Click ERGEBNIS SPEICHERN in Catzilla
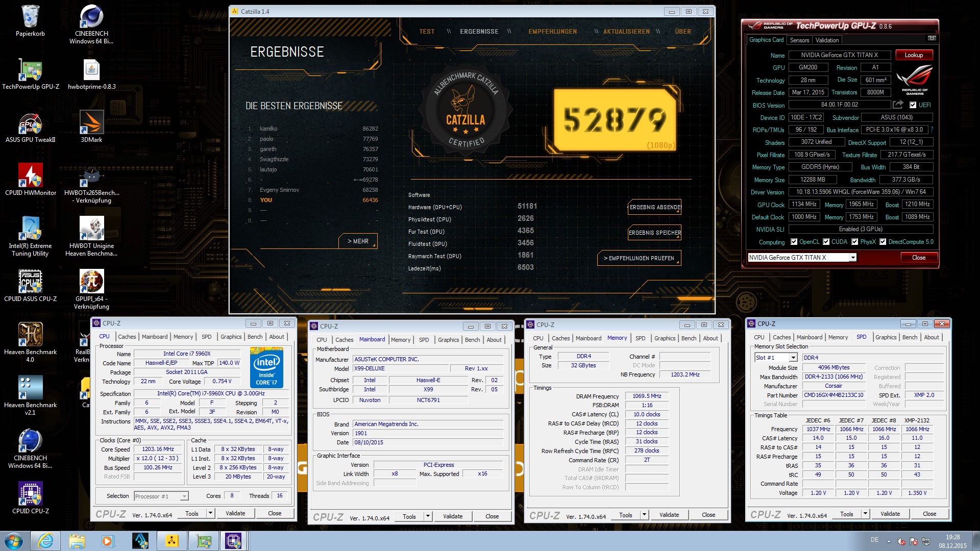 coord(654,233)
